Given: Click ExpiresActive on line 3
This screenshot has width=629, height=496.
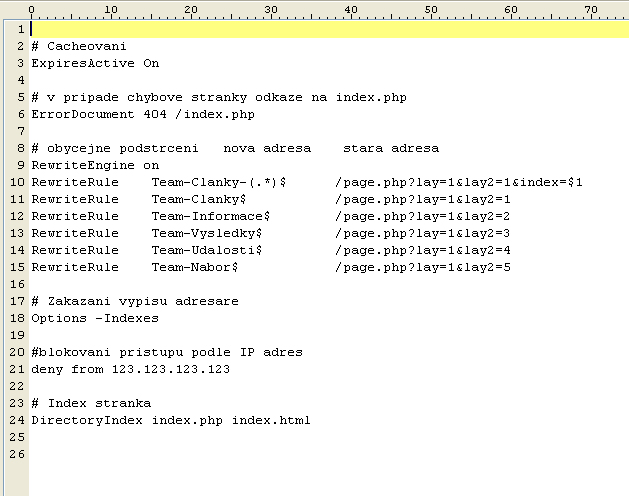Looking at the screenshot, I should (x=83, y=63).
